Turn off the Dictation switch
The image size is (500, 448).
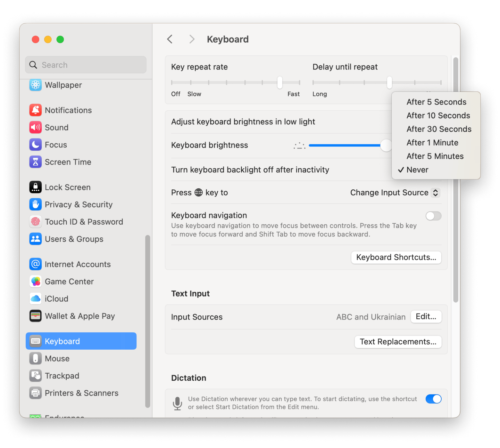coord(433,399)
